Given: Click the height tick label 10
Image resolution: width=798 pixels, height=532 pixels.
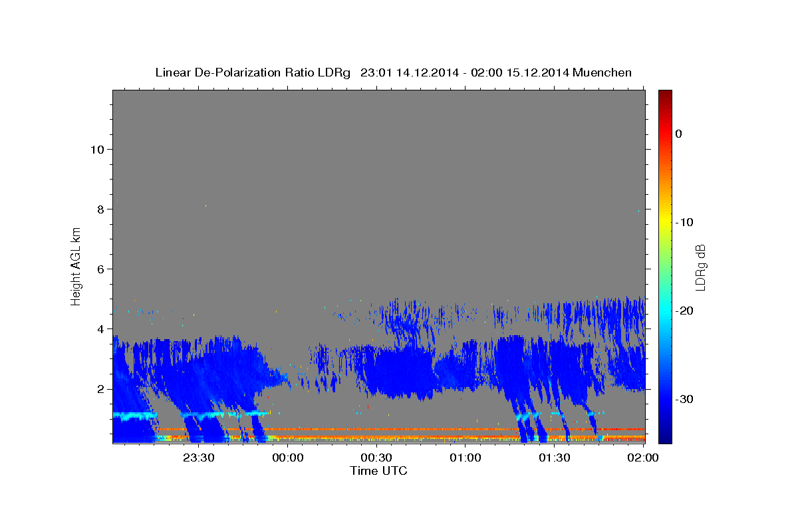Looking at the screenshot, I should coord(96,149).
